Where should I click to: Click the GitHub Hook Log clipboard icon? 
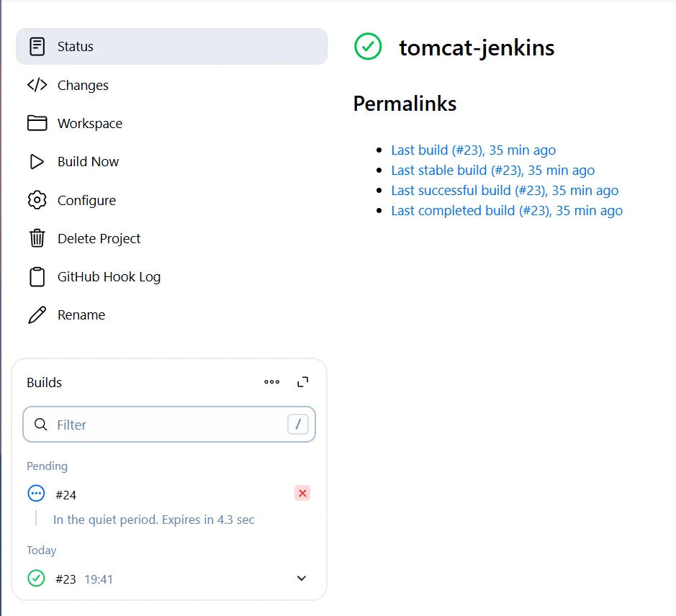[x=37, y=277]
